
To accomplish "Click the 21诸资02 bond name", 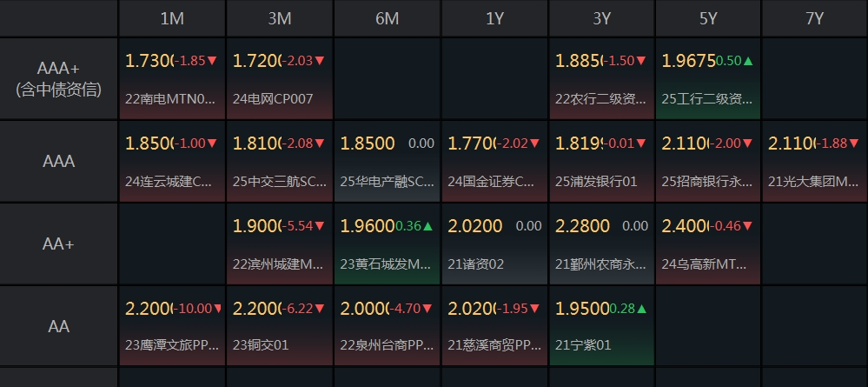I will click(475, 264).
